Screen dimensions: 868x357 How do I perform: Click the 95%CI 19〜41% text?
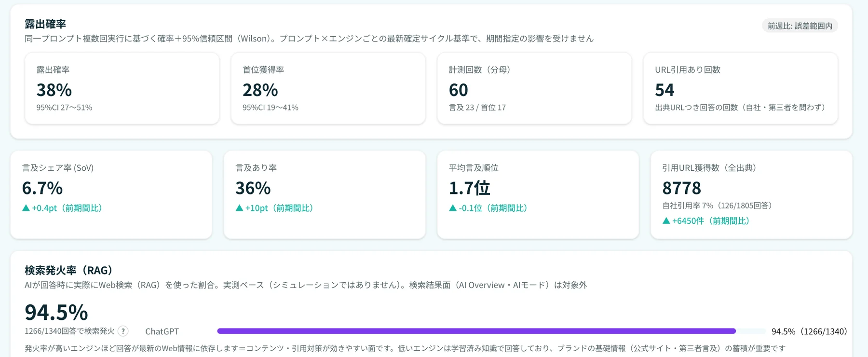(271, 108)
